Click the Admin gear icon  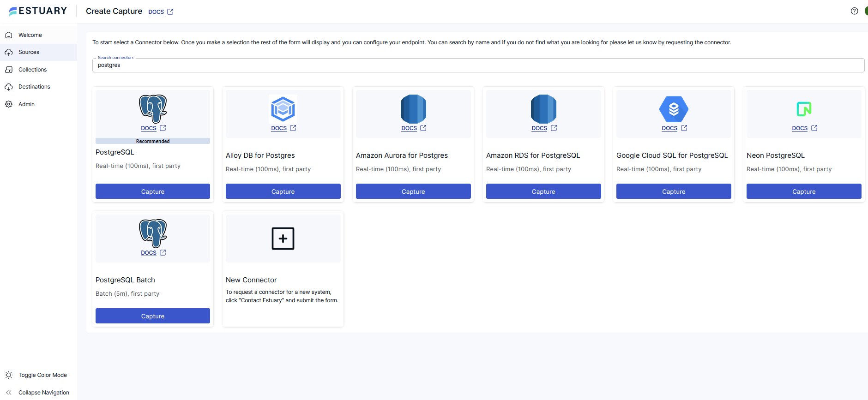pos(9,104)
